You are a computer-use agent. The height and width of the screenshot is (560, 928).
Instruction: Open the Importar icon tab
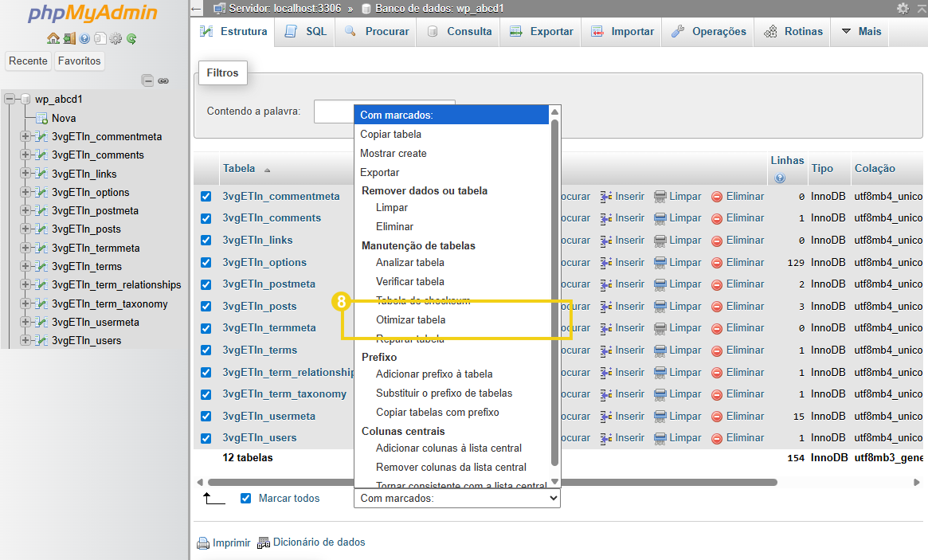[596, 32]
